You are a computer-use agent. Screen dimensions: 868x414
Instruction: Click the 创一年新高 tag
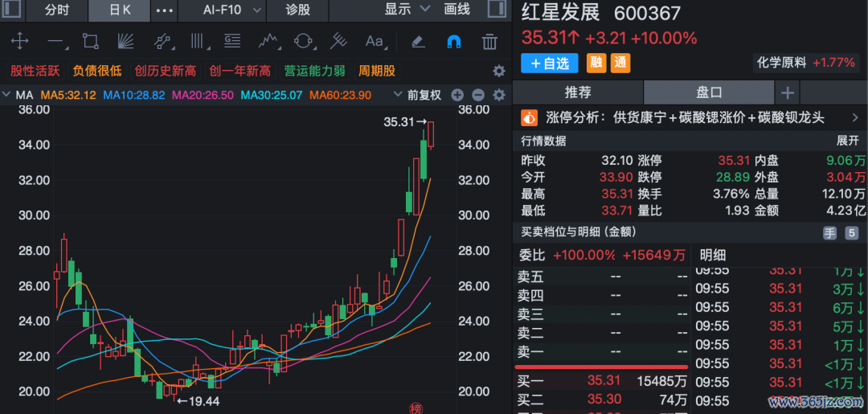tap(240, 71)
